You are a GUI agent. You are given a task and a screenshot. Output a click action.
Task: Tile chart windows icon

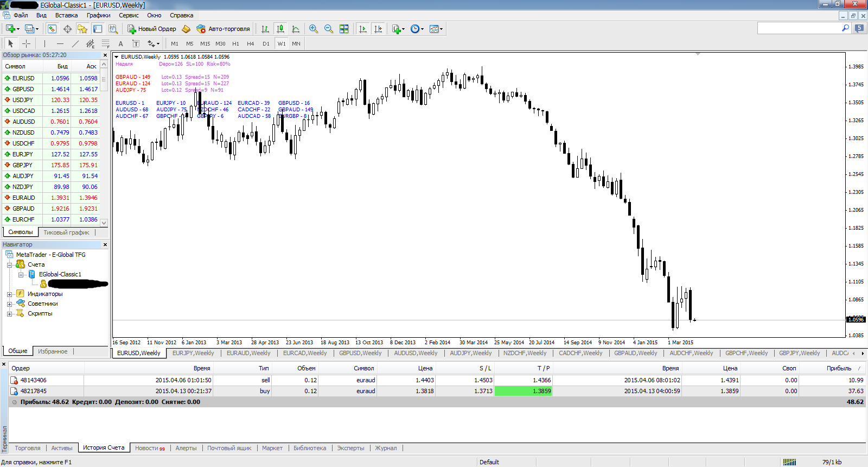point(344,29)
